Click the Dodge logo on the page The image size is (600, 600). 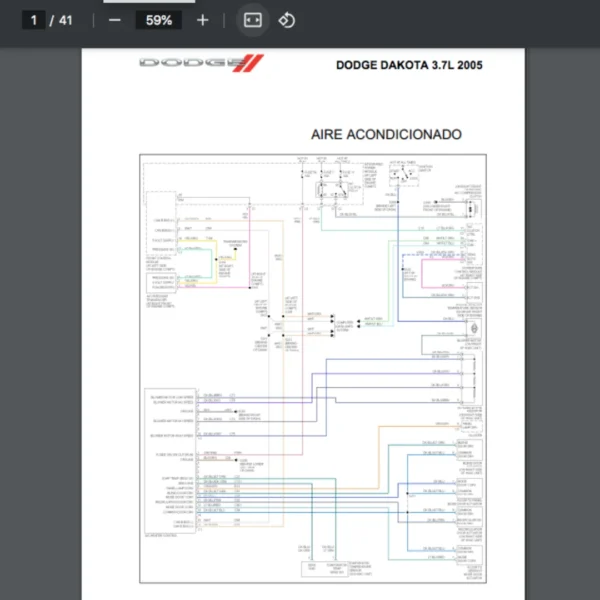[199, 64]
